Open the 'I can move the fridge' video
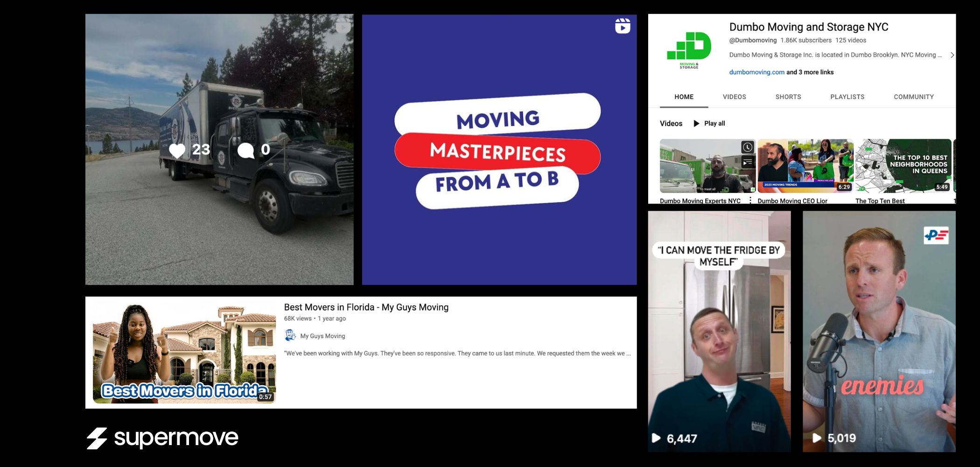This screenshot has height=467, width=980. pyautogui.click(x=719, y=331)
